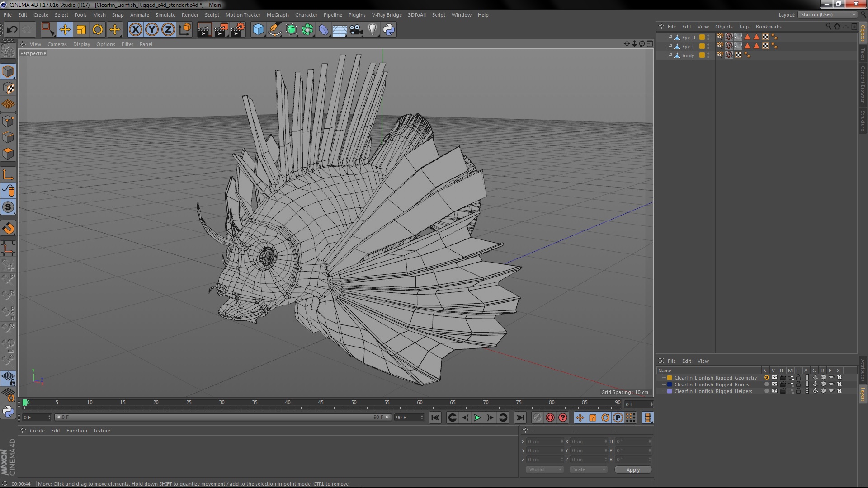868x488 pixels.
Task: Toggle Eye_R editor visibility dots
Action: (708, 38)
